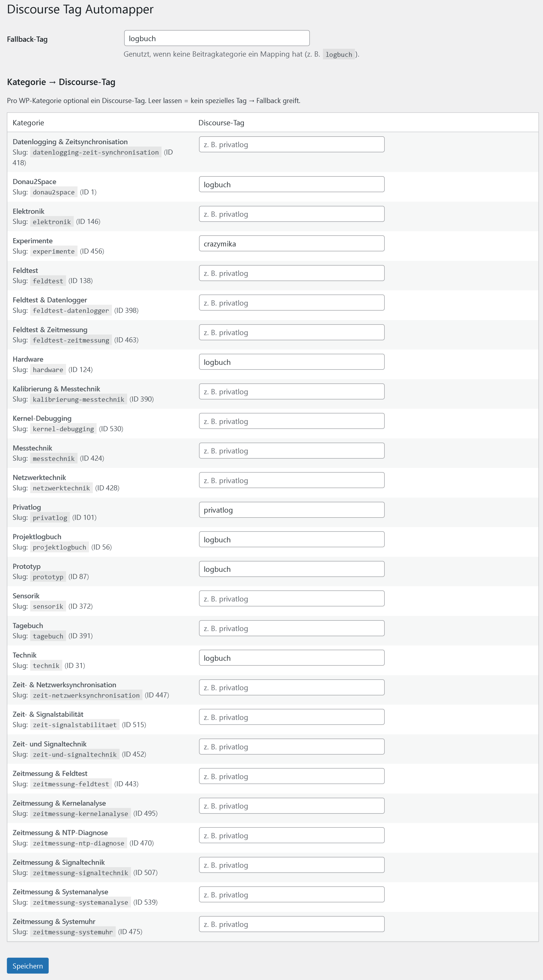The height and width of the screenshot is (980, 543).
Task: Focus the Zeitmessung & NTP-Diagnose tag field
Action: 291,835
